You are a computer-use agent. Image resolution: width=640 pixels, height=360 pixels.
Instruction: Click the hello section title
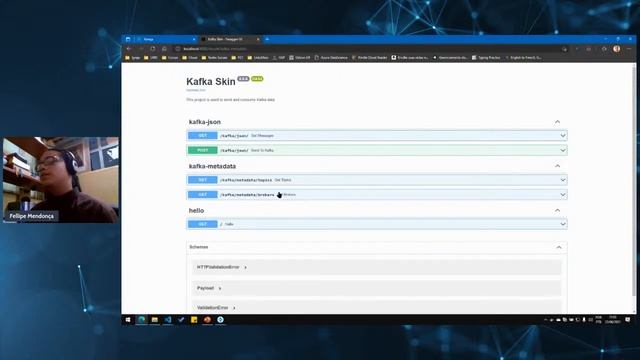point(196,211)
